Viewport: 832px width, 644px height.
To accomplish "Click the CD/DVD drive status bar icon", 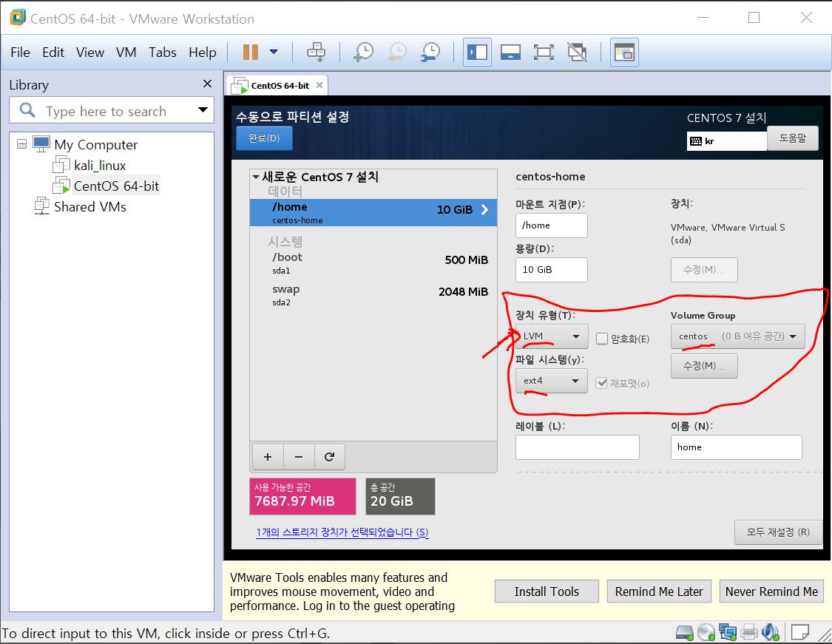I will pos(706,632).
